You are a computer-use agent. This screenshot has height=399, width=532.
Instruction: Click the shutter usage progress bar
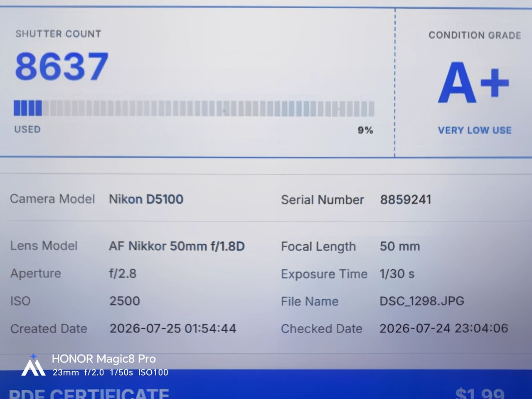click(x=194, y=108)
